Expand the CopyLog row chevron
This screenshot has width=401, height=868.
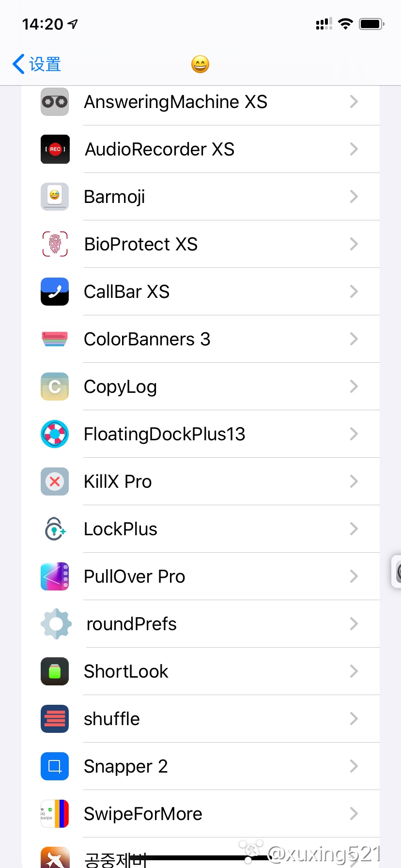coord(354,387)
